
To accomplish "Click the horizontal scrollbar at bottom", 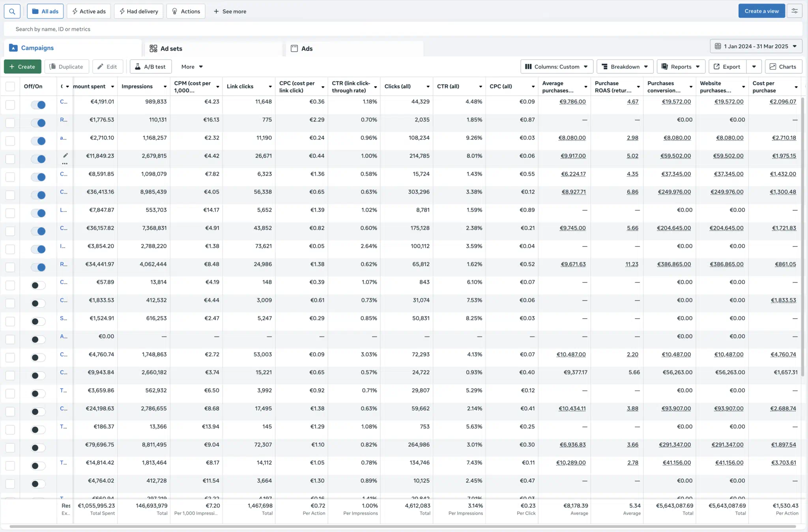I will (x=402, y=526).
